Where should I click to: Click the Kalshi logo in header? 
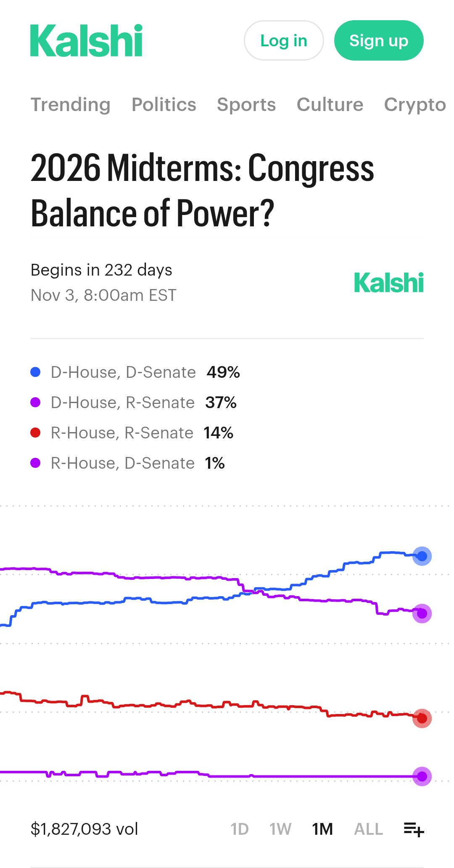tap(86, 40)
